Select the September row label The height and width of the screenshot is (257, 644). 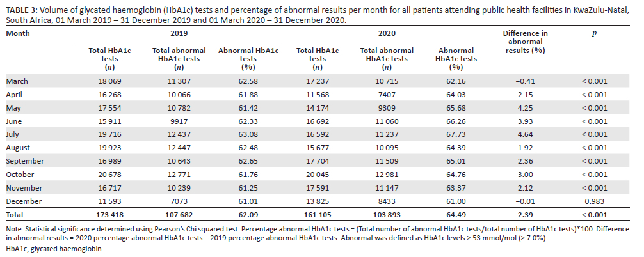tap(24, 162)
